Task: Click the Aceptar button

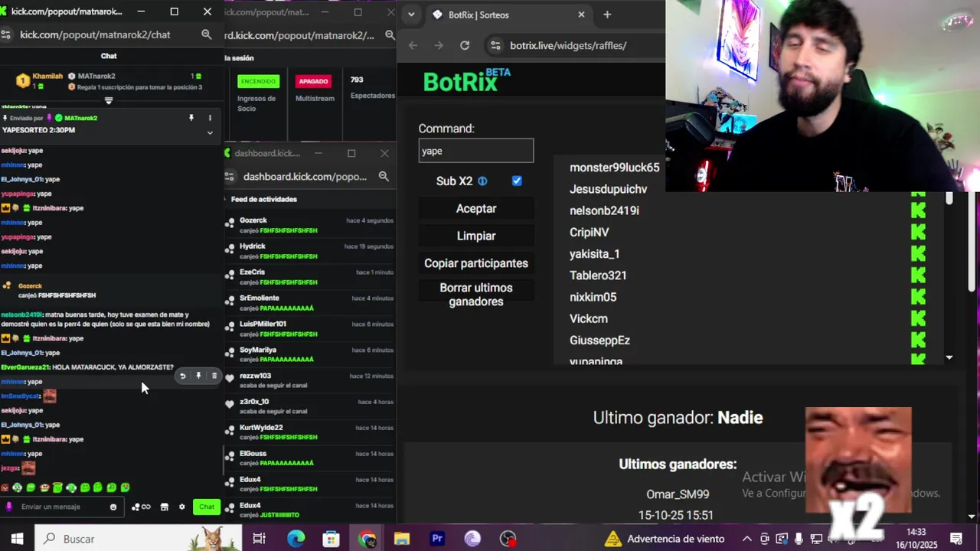Action: (x=476, y=209)
